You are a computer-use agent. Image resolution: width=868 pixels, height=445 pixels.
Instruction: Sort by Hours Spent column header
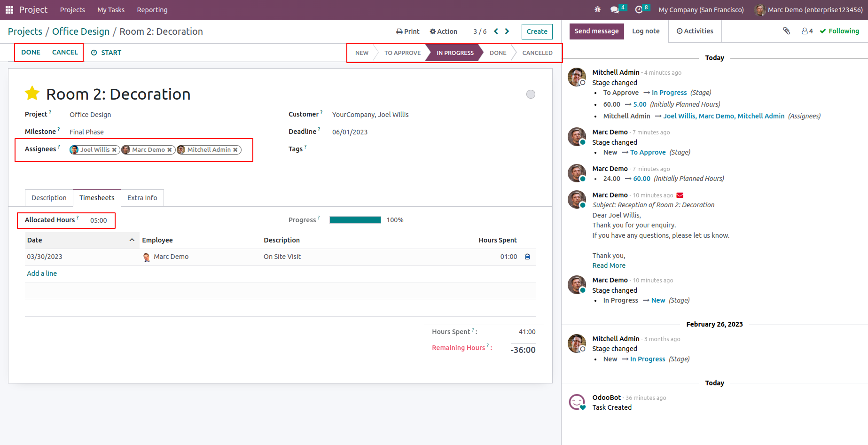498,240
